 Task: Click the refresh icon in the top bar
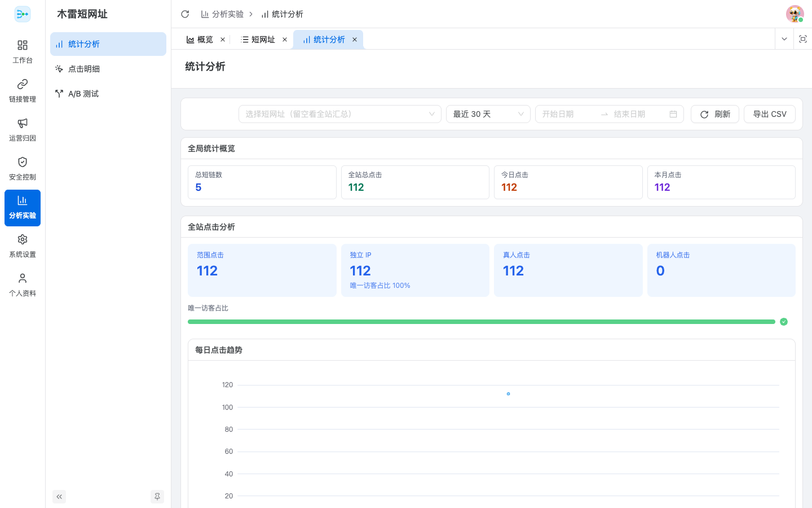(x=185, y=14)
